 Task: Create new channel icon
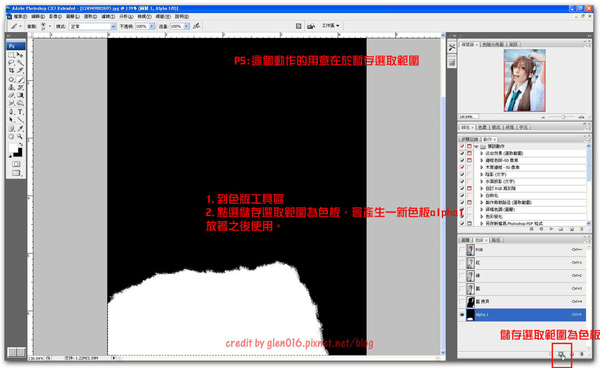point(572,355)
